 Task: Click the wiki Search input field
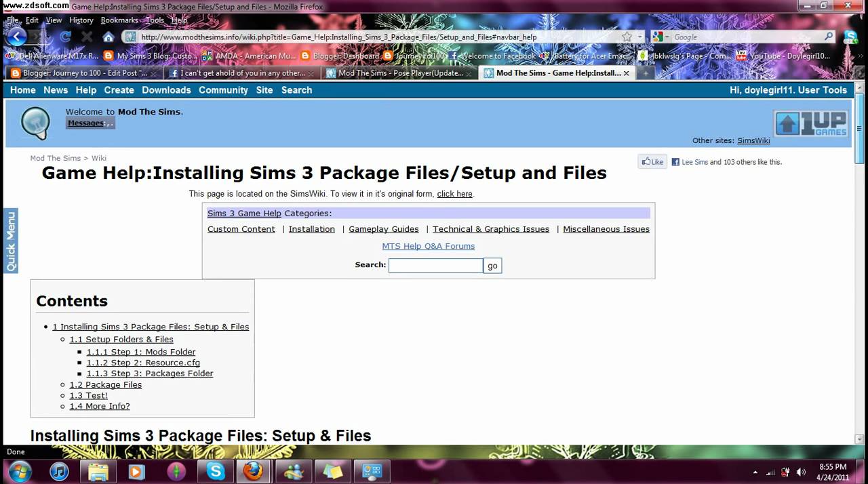click(435, 265)
